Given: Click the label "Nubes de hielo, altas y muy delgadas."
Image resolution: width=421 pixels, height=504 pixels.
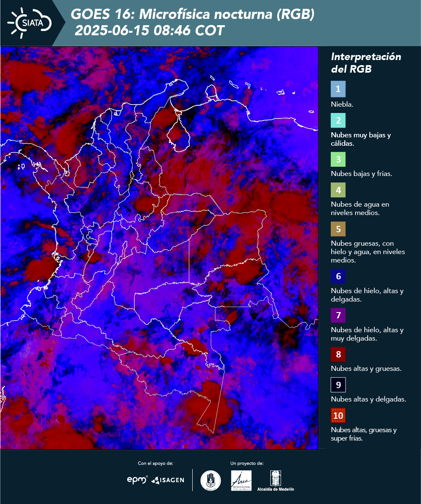Looking at the screenshot, I should click(x=367, y=334).
